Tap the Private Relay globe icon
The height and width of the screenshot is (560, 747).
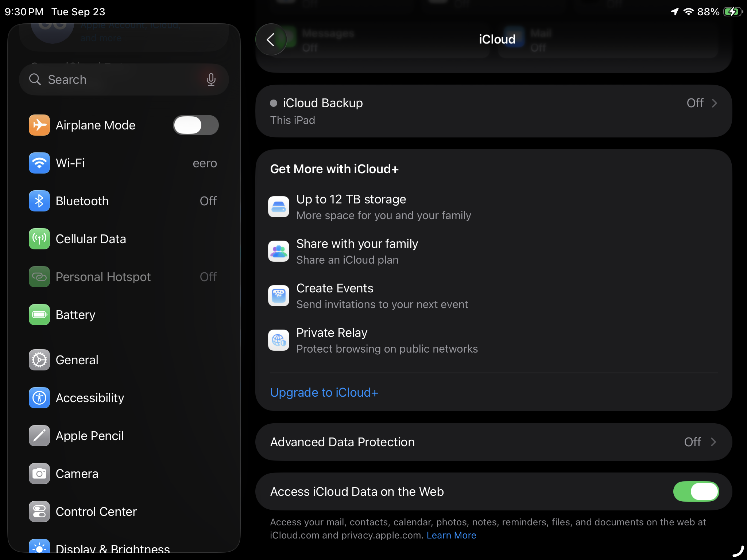(279, 340)
